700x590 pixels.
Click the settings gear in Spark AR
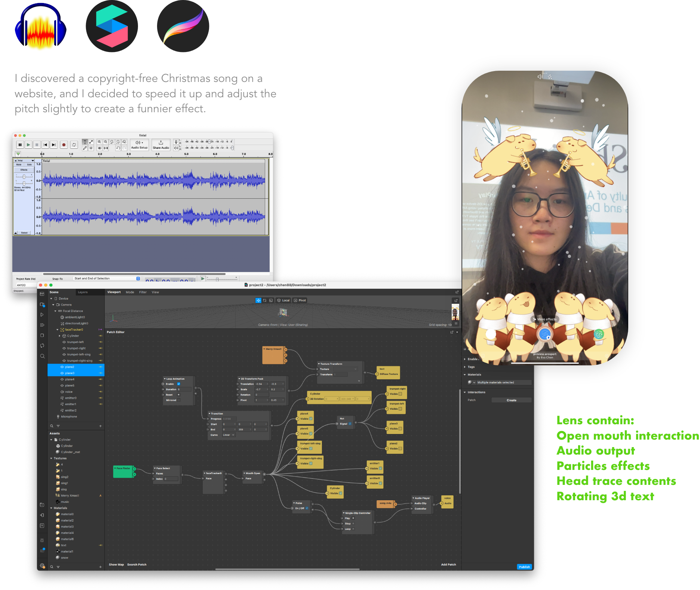[x=42, y=566]
